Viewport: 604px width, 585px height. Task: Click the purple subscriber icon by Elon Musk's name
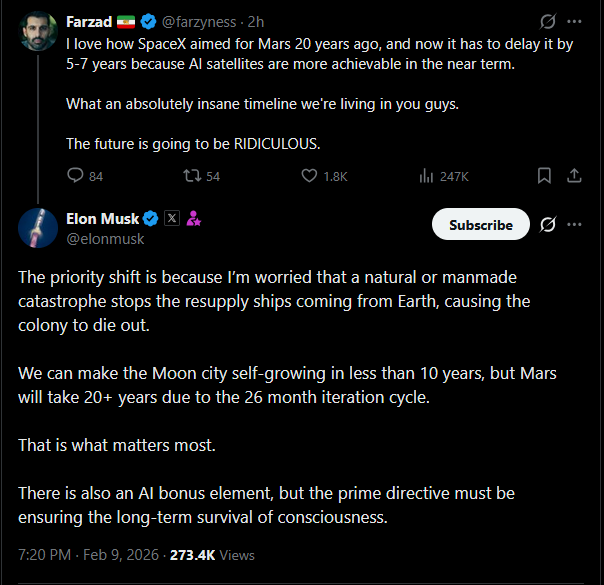click(x=194, y=219)
